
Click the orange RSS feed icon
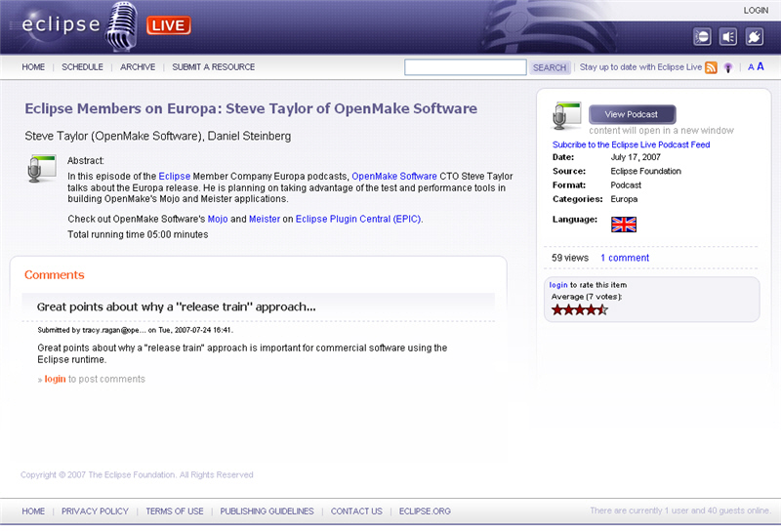(x=712, y=67)
